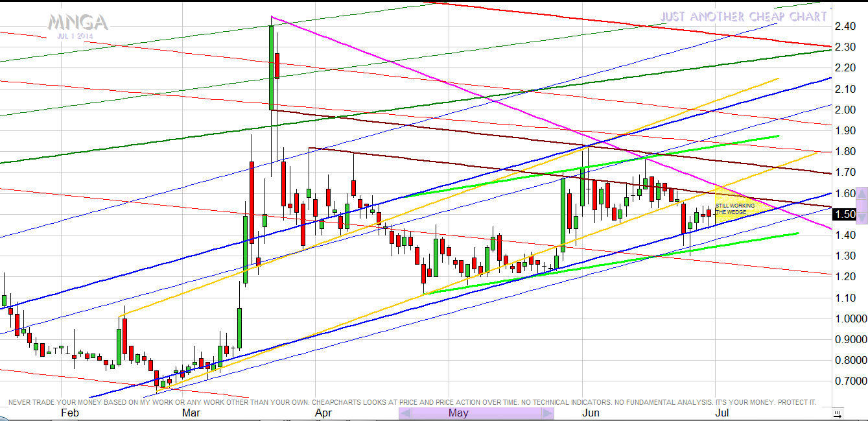Click the JUL 1 2014 date label
This screenshot has width=868, height=421.
73,36
